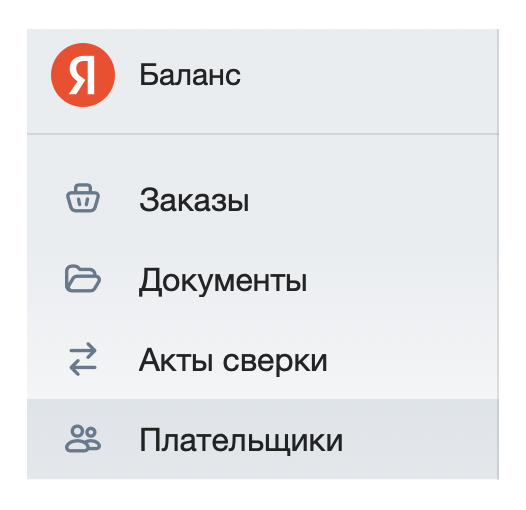Click the open folder icon beside Документы
Viewport: 526px width, 510px height.
(83, 279)
